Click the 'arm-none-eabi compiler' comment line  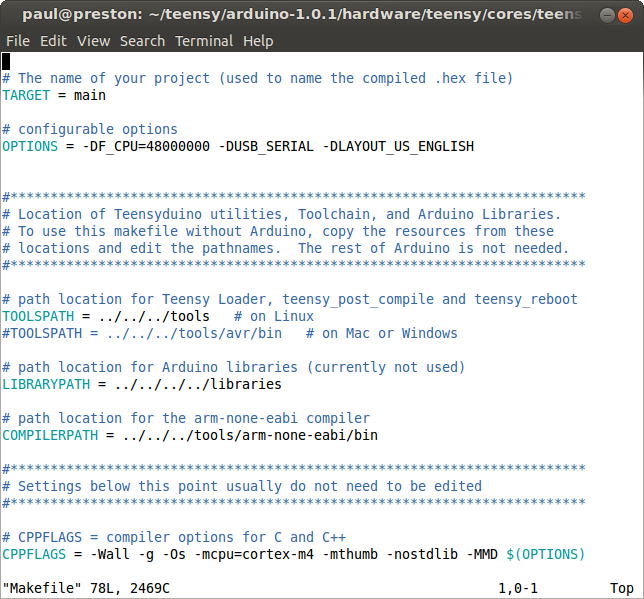[186, 418]
